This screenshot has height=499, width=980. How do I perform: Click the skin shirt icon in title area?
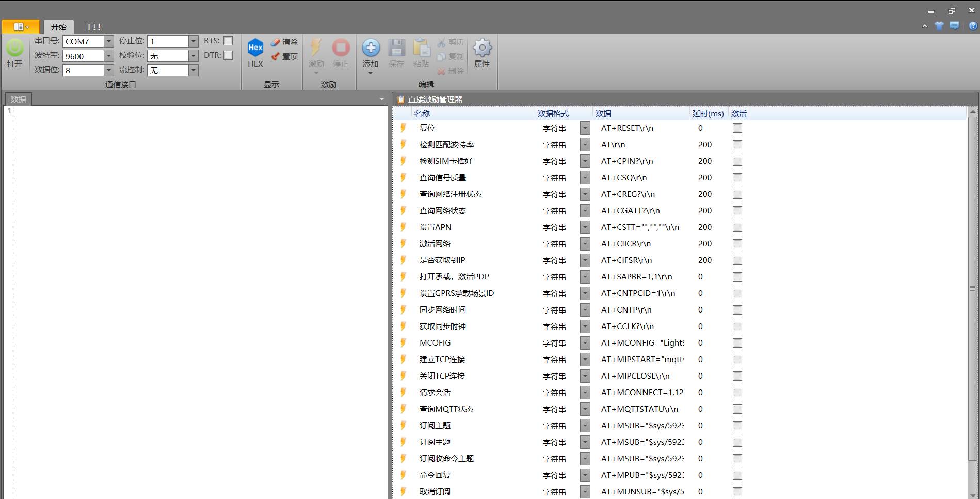point(939,26)
